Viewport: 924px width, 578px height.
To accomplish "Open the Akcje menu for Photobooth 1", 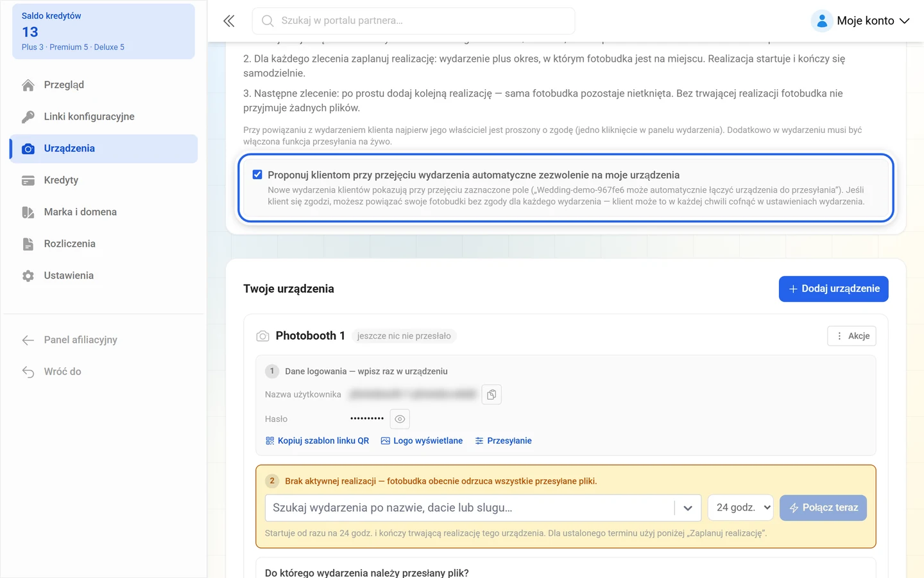I will 851,336.
